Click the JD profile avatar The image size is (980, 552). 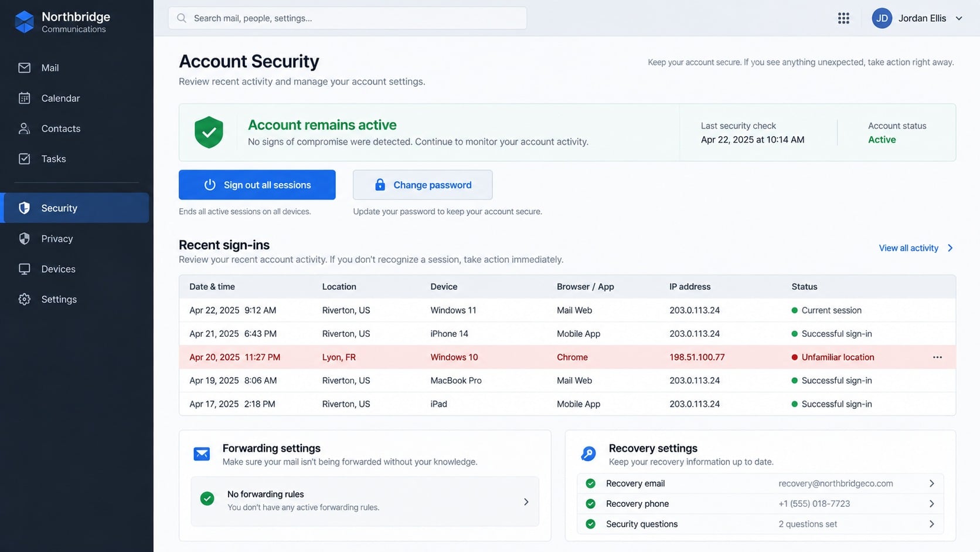[x=882, y=18]
